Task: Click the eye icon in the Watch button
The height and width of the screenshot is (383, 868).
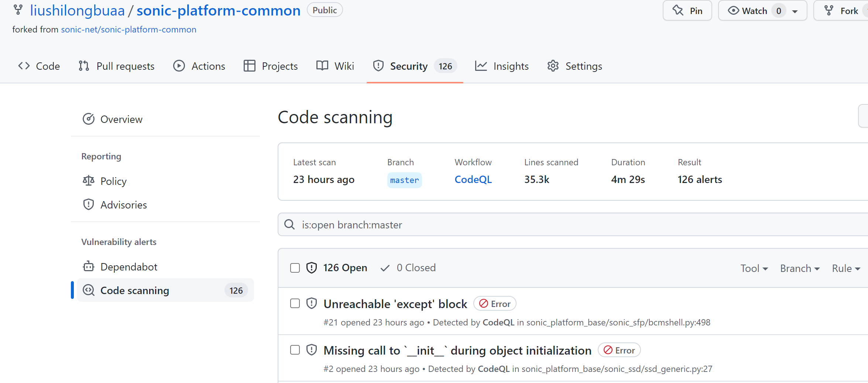Action: [x=733, y=11]
